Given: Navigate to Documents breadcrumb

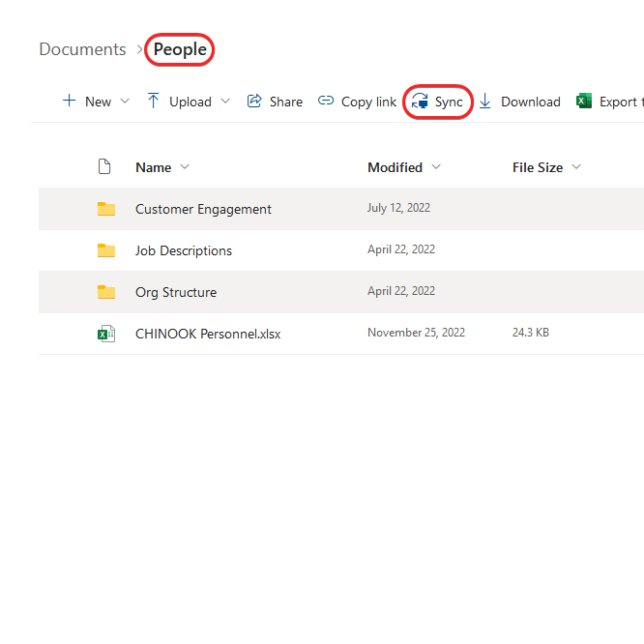Looking at the screenshot, I should (82, 49).
